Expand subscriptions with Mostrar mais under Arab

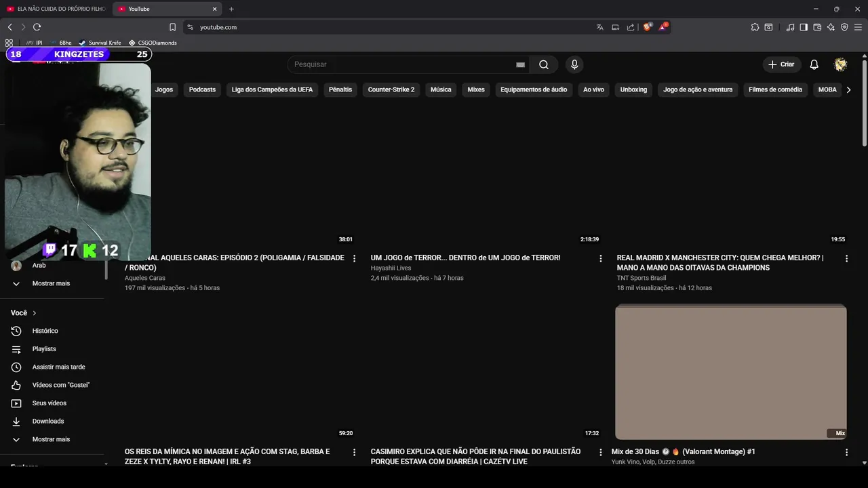(x=52, y=283)
